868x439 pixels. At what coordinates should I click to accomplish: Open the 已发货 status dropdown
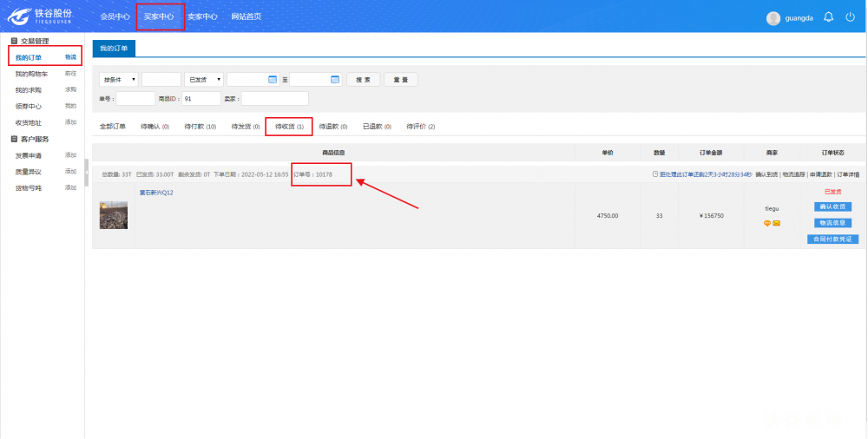pos(204,79)
